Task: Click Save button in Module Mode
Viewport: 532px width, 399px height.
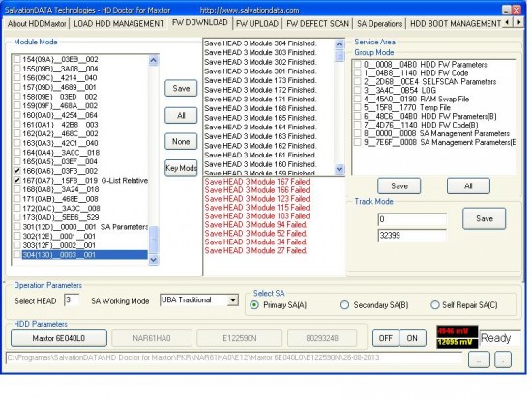Action: tap(181, 88)
